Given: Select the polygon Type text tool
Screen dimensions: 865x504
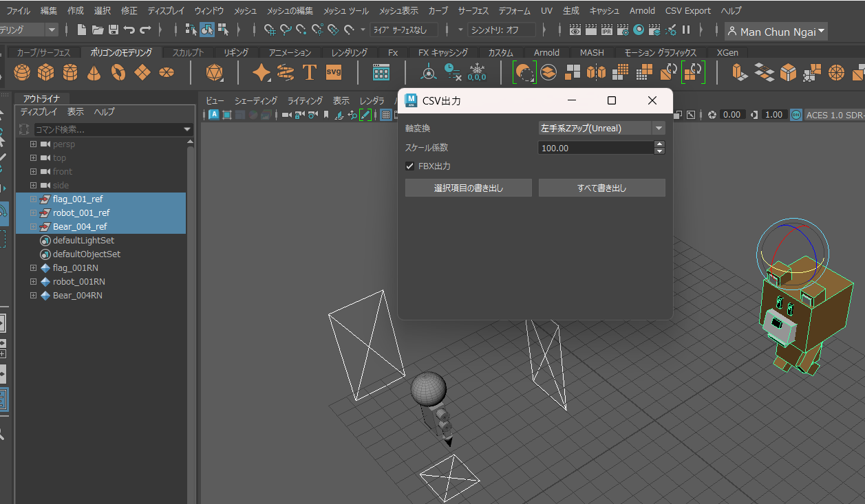Looking at the screenshot, I should pyautogui.click(x=310, y=72).
